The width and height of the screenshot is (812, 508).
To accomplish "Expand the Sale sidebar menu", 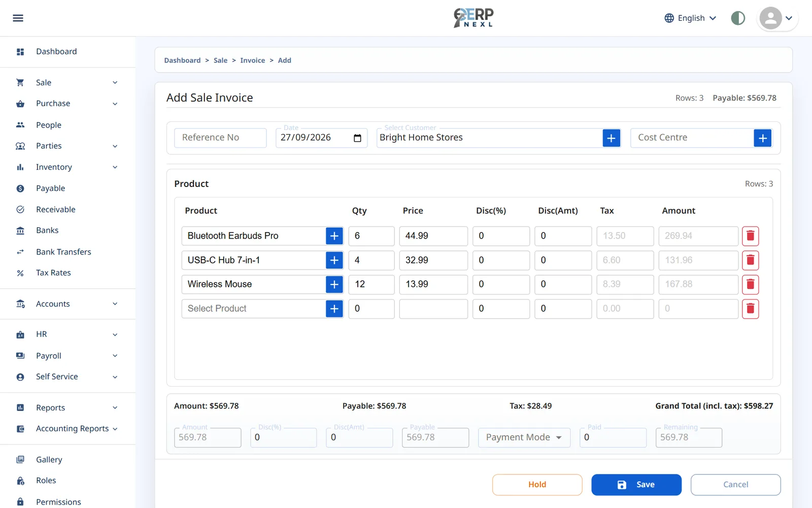I will (67, 83).
